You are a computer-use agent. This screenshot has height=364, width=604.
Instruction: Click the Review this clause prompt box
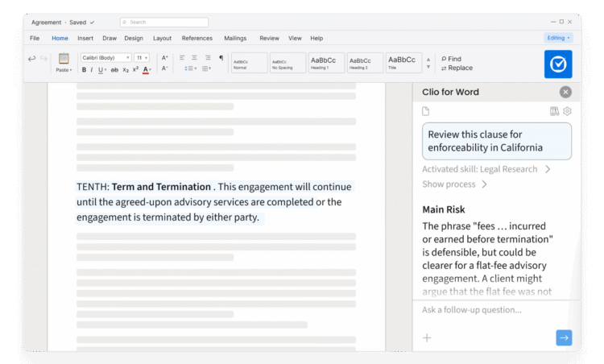[497, 141]
